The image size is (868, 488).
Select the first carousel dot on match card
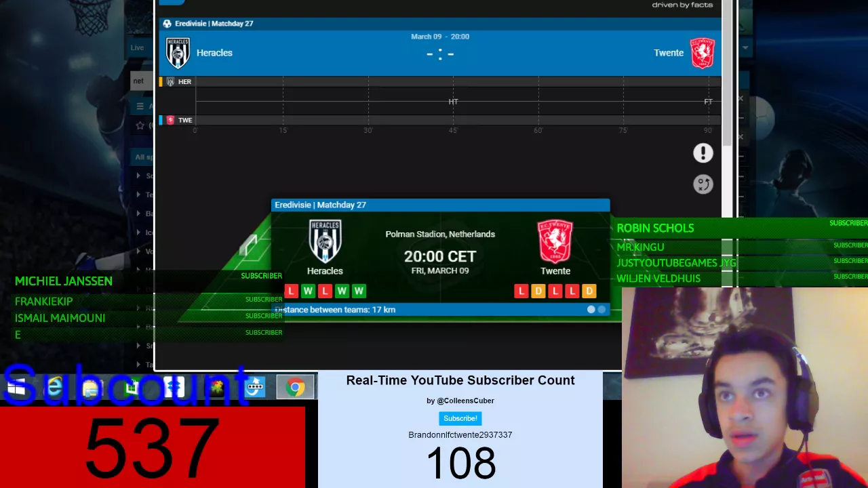click(x=591, y=310)
